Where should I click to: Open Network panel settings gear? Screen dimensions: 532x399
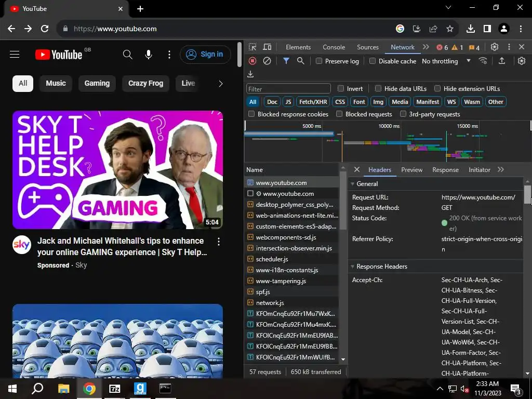(522, 61)
